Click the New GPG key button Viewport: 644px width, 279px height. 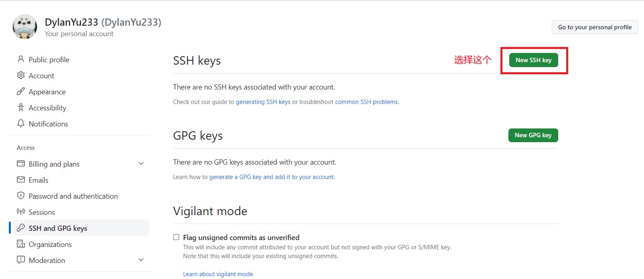click(x=533, y=135)
